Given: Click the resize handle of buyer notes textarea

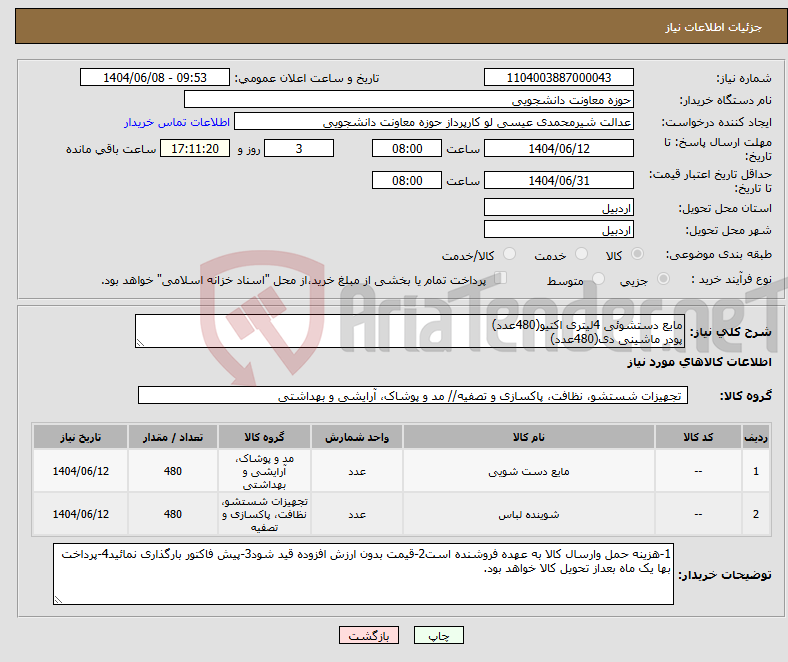Looking at the screenshot, I should pos(58,599).
